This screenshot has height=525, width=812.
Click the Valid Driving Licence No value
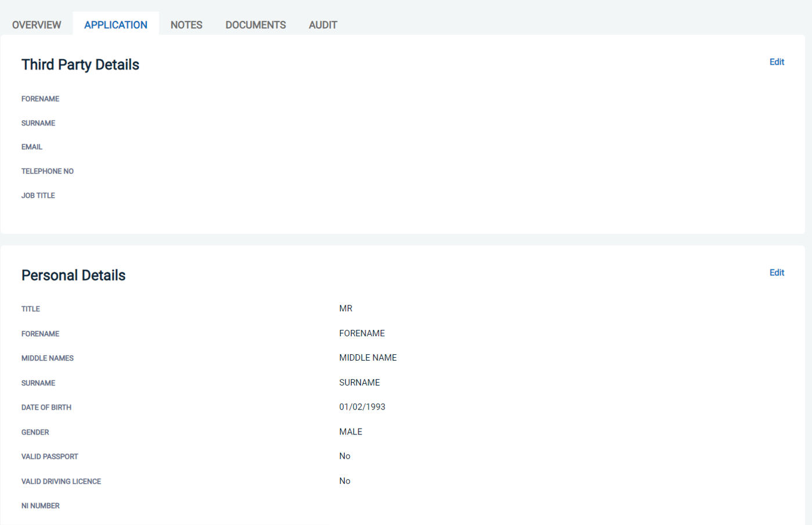point(345,481)
